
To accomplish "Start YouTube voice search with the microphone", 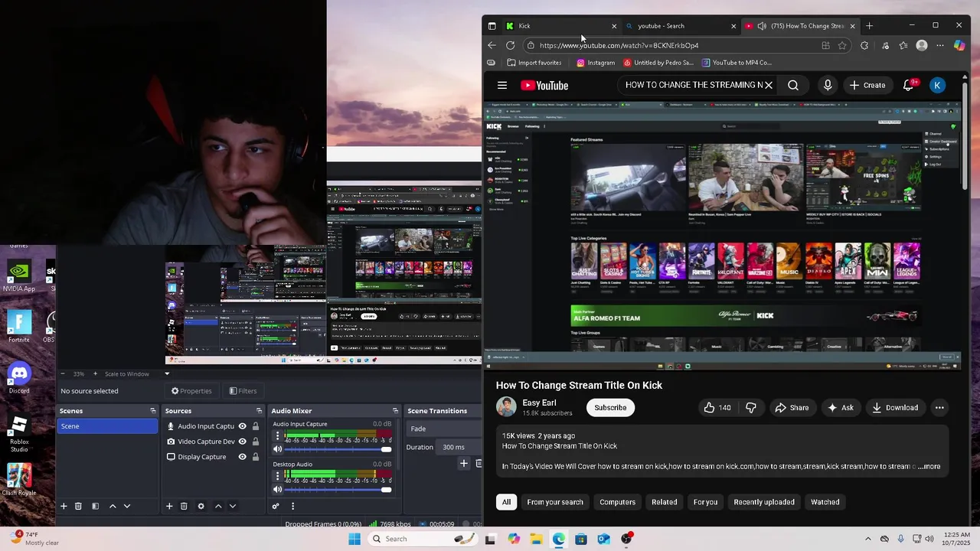I will (828, 85).
